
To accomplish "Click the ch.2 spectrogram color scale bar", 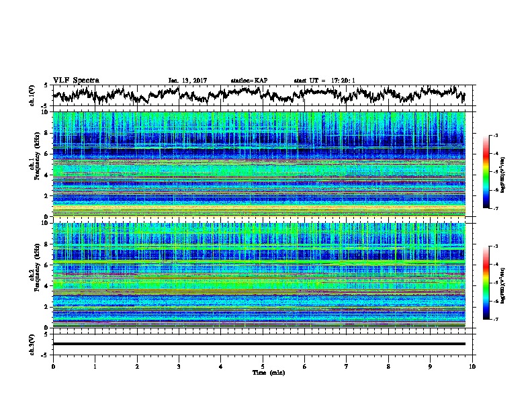I will pyautogui.click(x=486, y=283).
